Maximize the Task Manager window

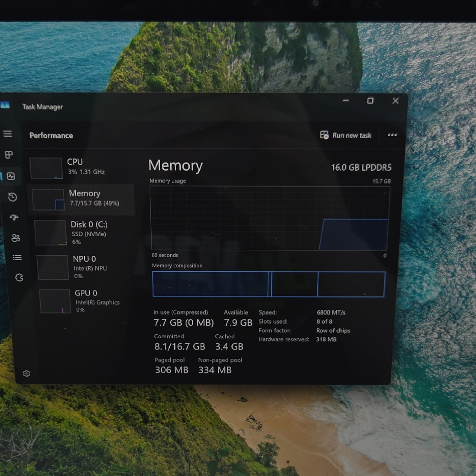coord(370,101)
